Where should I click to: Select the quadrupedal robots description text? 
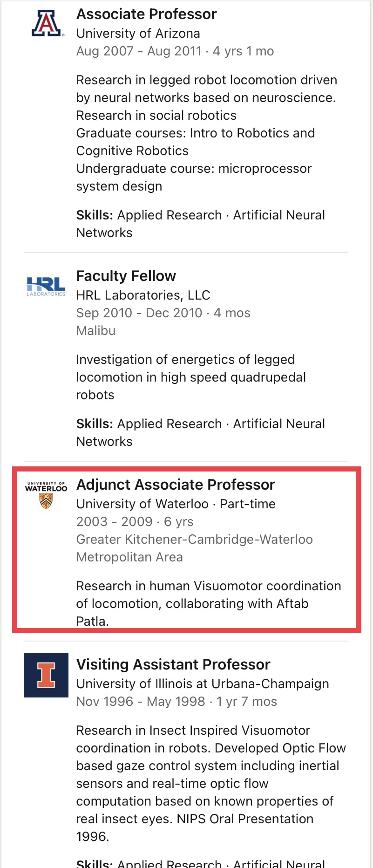(190, 377)
